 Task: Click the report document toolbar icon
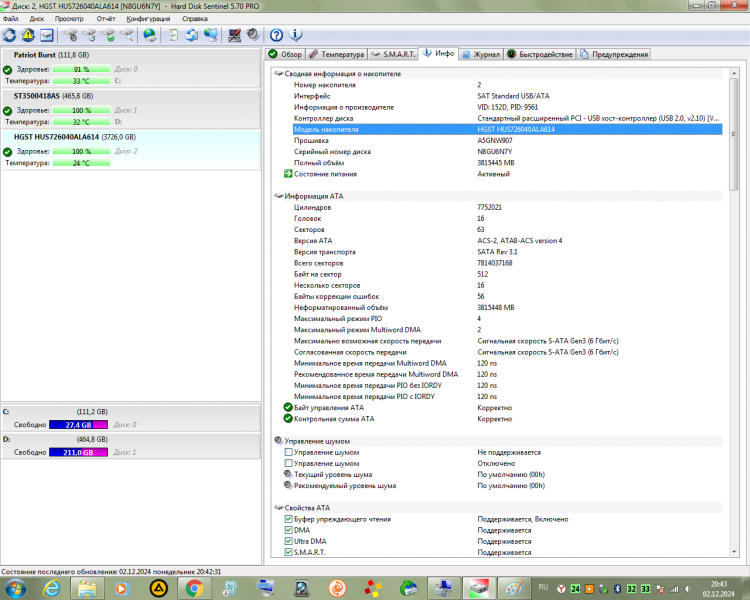(x=173, y=35)
